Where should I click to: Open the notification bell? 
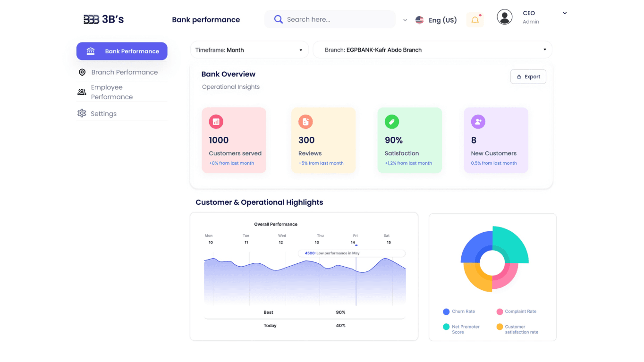click(475, 19)
